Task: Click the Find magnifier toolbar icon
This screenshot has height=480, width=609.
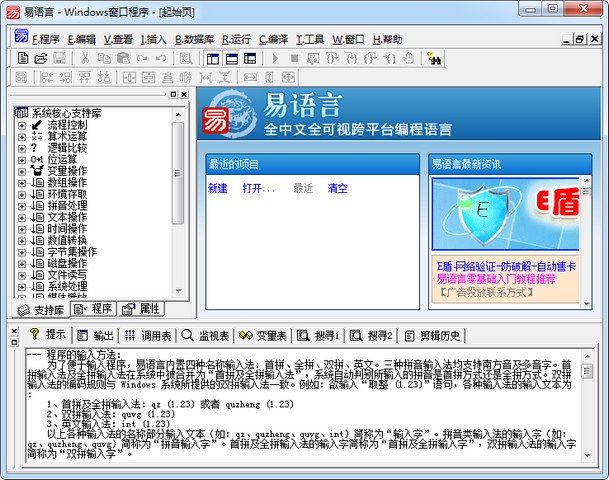Action: click(186, 58)
